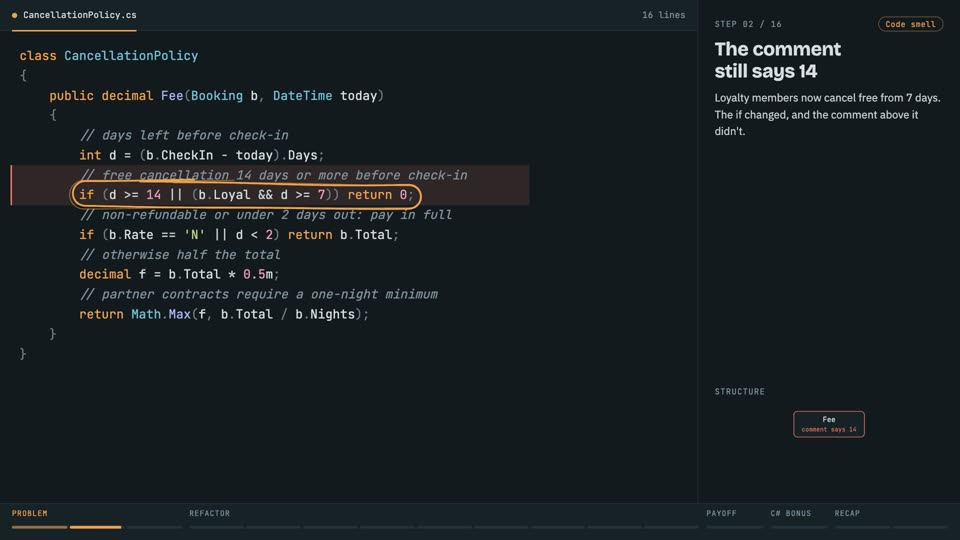Click the Code smell badge
Viewport: 960px width, 540px height.
point(910,24)
